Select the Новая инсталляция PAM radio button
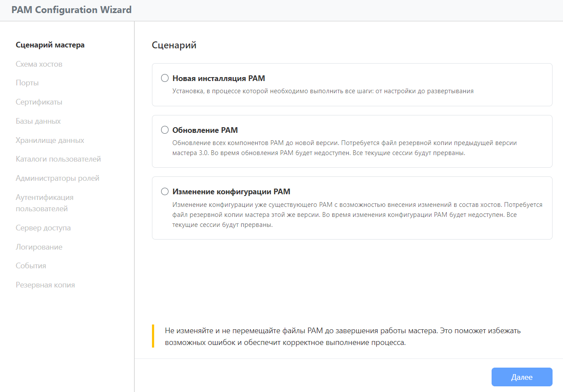The image size is (563, 392). (165, 78)
